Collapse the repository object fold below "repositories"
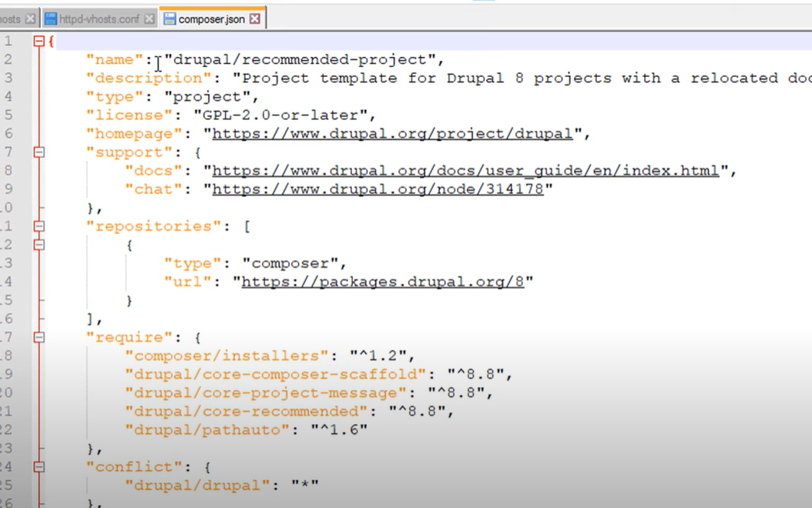This screenshot has width=812, height=508. [39, 244]
